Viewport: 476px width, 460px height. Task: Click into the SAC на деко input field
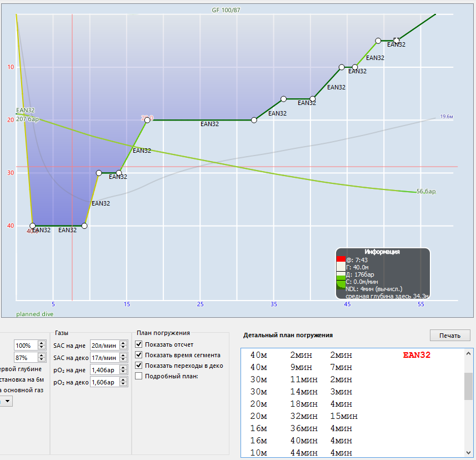(103, 358)
